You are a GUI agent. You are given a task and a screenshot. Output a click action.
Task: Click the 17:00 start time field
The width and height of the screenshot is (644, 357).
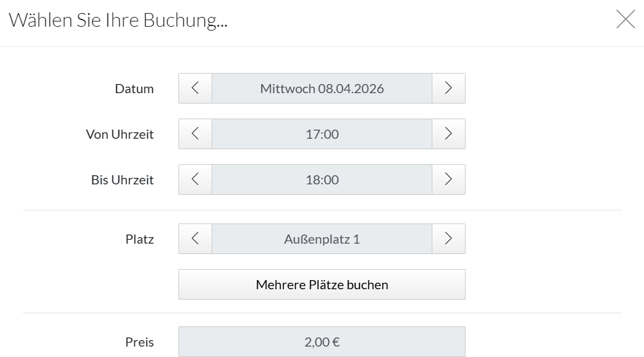322,134
